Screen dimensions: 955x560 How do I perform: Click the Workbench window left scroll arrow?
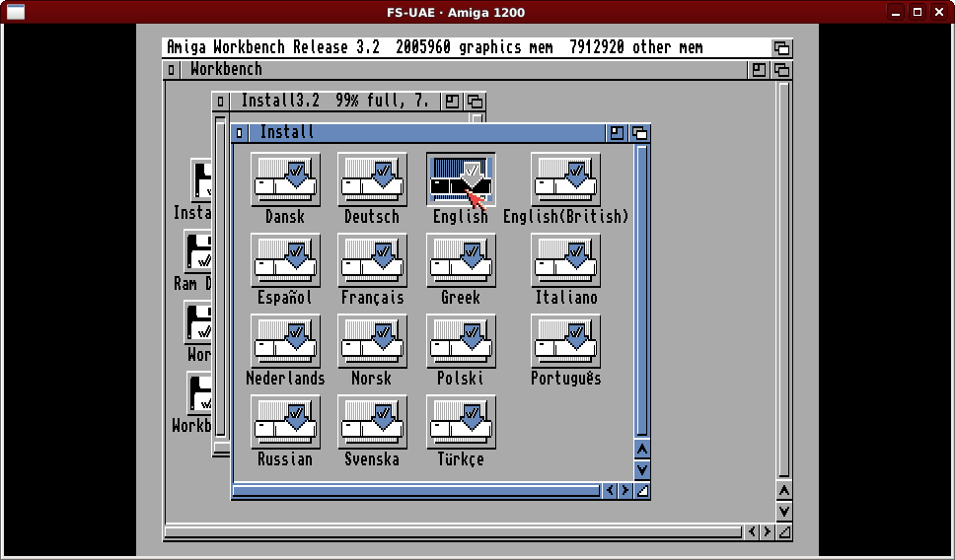pos(752,532)
